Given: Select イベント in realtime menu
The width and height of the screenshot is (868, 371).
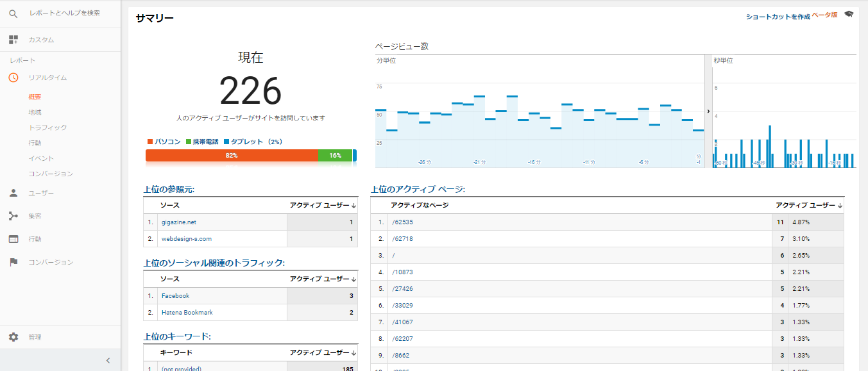Looking at the screenshot, I should click(40, 158).
